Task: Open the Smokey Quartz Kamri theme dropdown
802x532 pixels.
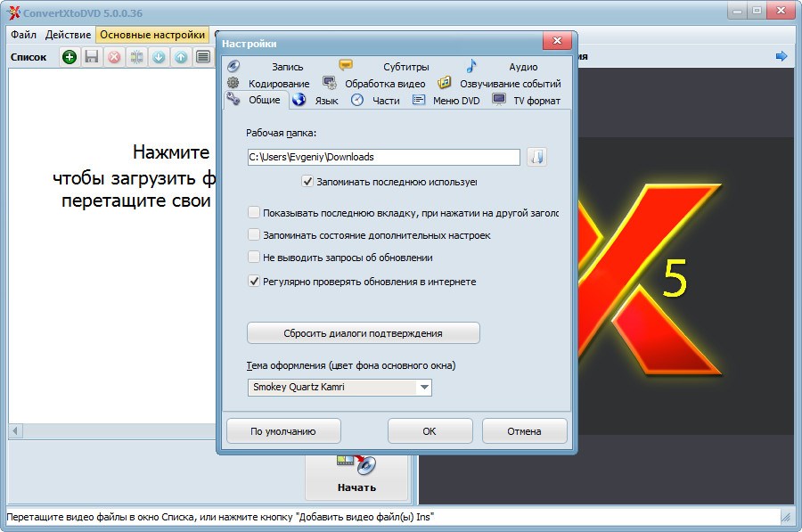Action: (424, 388)
